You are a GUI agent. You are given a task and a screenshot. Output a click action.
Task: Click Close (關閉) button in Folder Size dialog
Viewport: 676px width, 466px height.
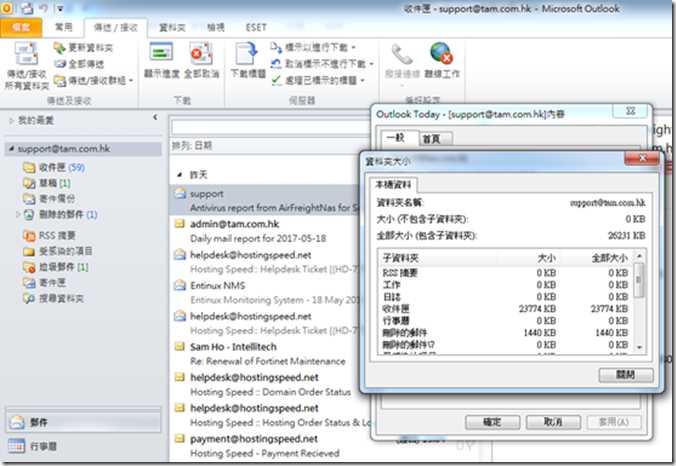[x=626, y=374]
